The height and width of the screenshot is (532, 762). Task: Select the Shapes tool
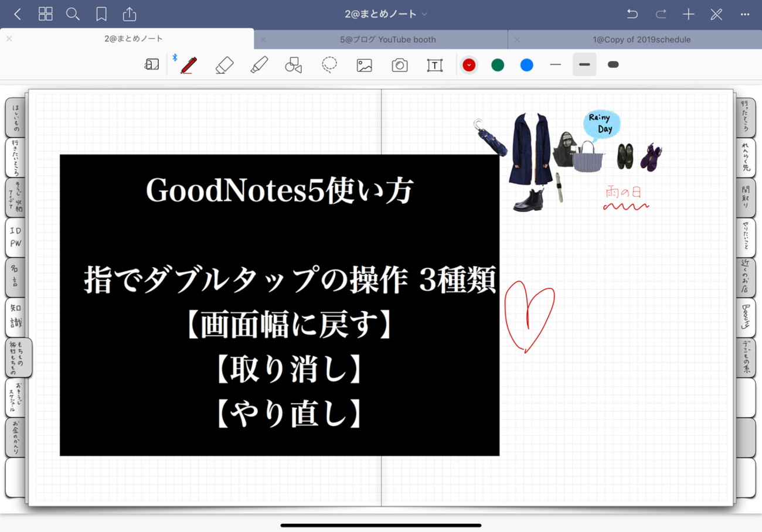click(294, 65)
